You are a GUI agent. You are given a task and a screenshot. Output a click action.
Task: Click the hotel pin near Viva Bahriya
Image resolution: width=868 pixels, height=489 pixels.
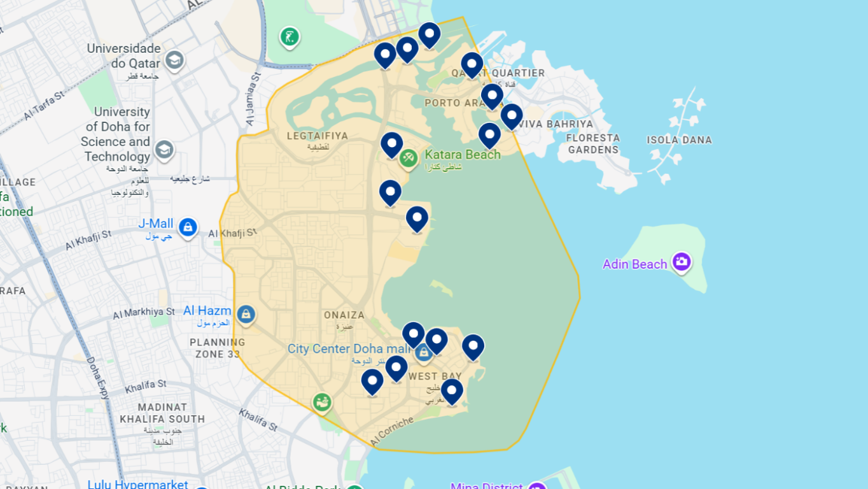click(511, 116)
